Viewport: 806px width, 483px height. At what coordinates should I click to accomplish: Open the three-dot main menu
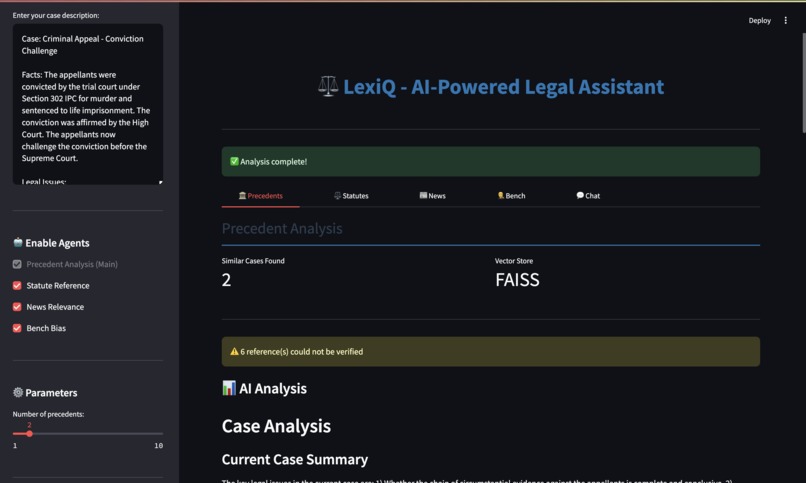785,20
